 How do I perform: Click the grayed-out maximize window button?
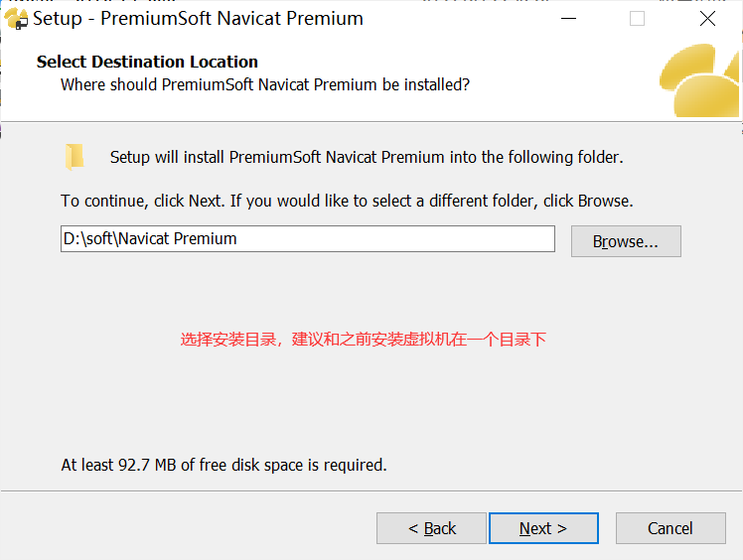point(637,19)
